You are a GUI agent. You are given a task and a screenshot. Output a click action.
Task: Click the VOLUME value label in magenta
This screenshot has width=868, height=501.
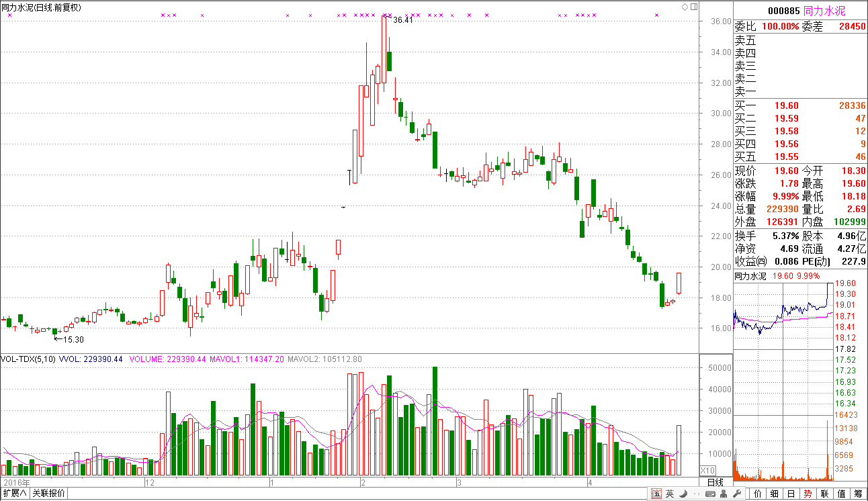coord(167,359)
